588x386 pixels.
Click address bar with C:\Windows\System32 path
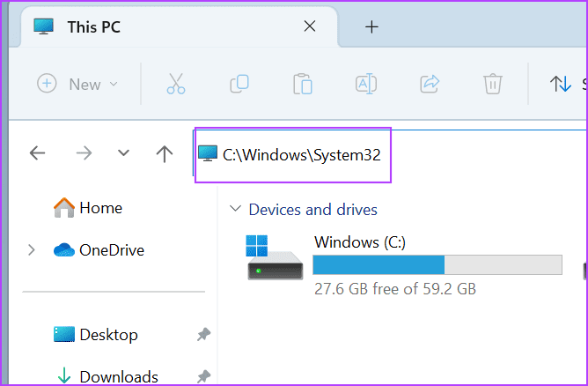390,155
